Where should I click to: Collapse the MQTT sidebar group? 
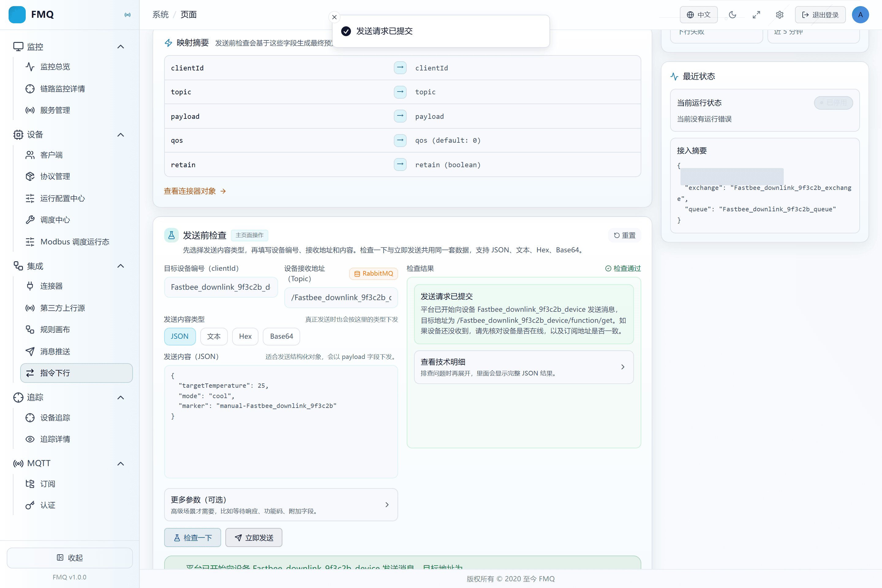(120, 463)
